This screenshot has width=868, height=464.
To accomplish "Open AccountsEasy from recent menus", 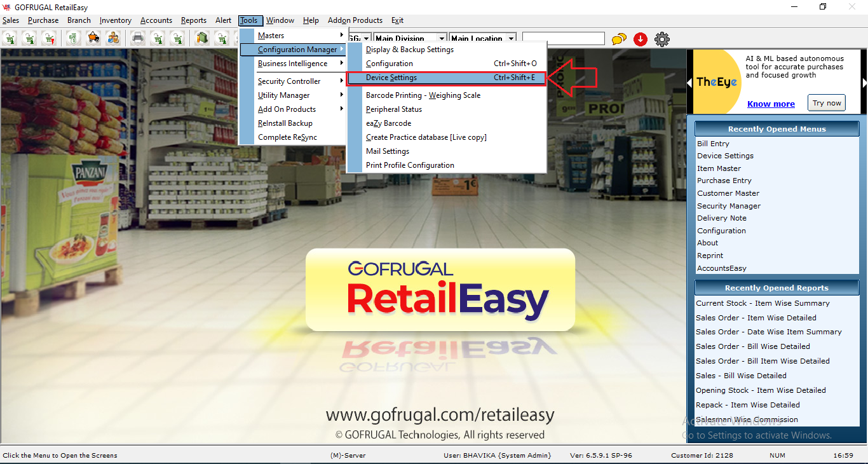I will [x=722, y=268].
